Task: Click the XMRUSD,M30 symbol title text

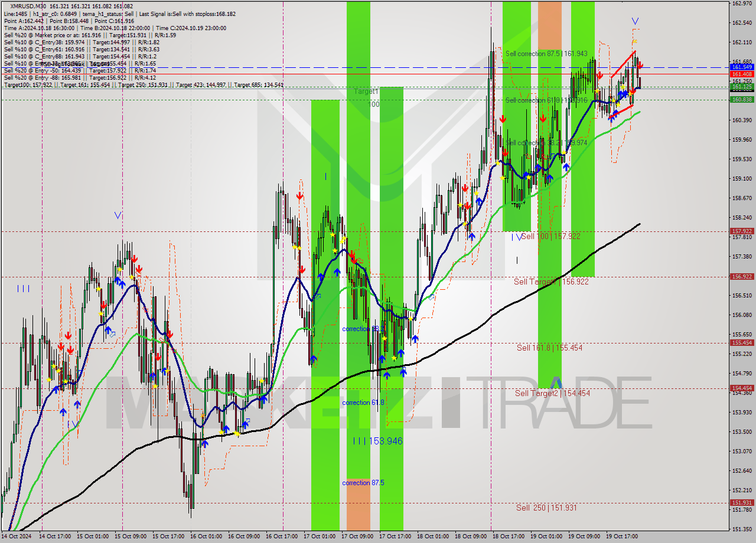Action: pos(30,6)
